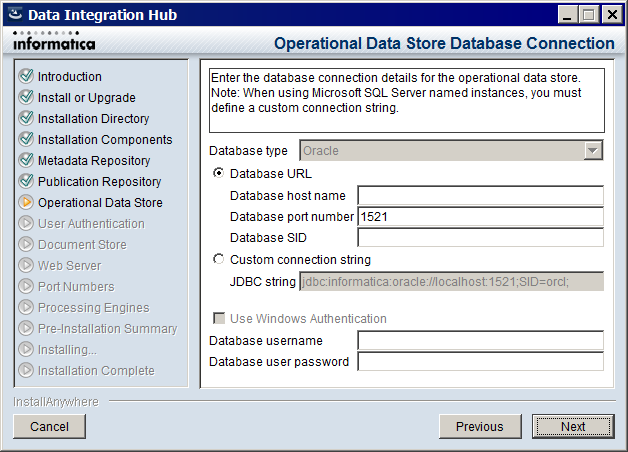Click the Oracle Database type combo box
The height and width of the screenshot is (452, 628).
(451, 151)
